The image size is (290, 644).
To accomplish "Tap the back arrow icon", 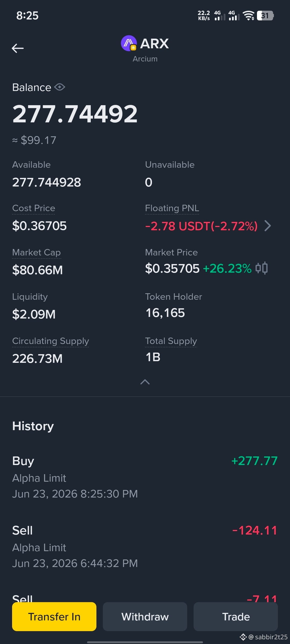I will point(18,48).
